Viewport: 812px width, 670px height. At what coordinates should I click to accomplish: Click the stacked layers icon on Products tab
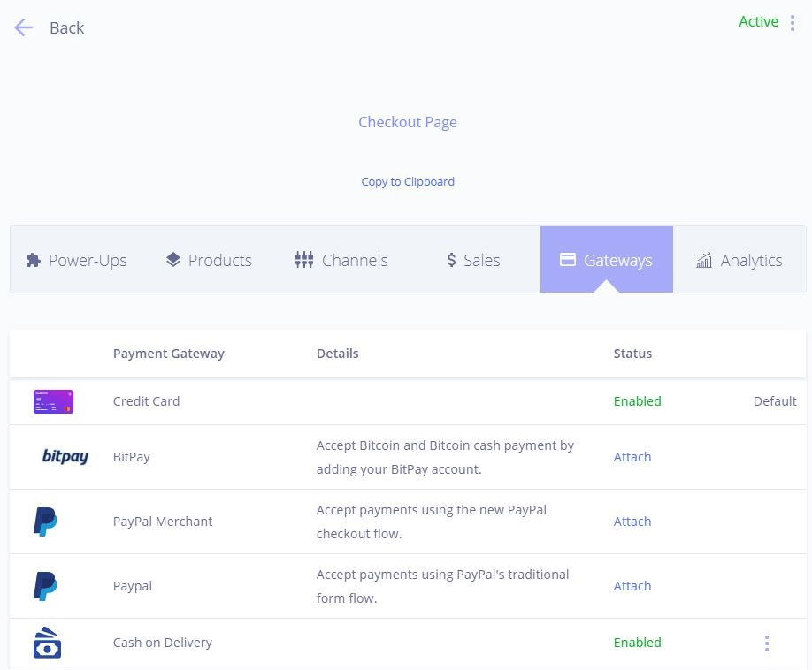[x=172, y=259]
